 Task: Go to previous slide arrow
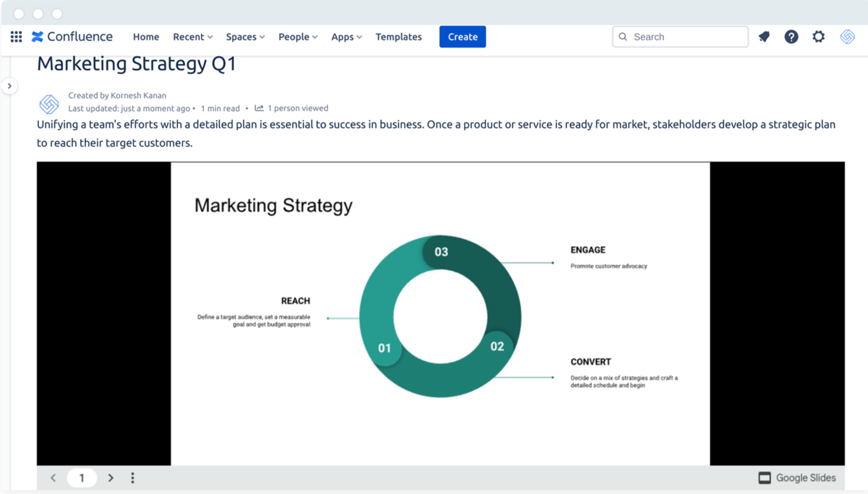pyautogui.click(x=53, y=478)
